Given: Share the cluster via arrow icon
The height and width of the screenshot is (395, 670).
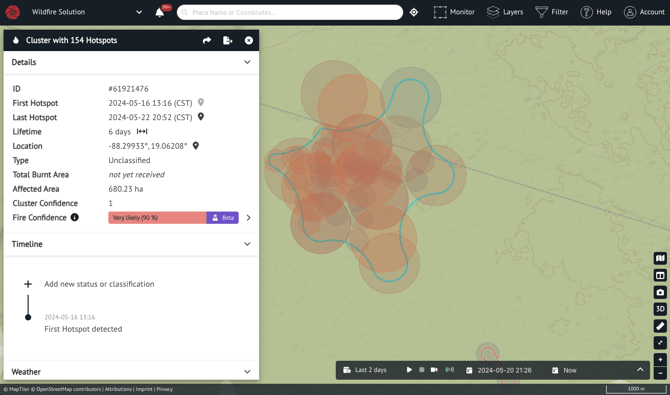Looking at the screenshot, I should point(207,40).
